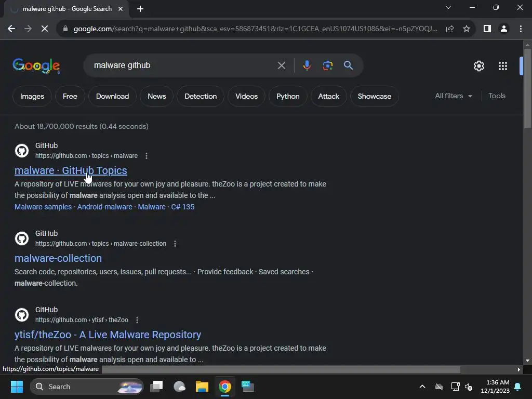Clear the search box text
The height and width of the screenshot is (399, 532).
(x=281, y=65)
